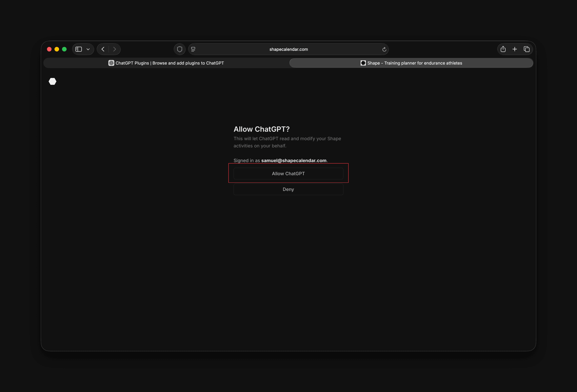Go forward to the next page
577x392 pixels.
114,49
